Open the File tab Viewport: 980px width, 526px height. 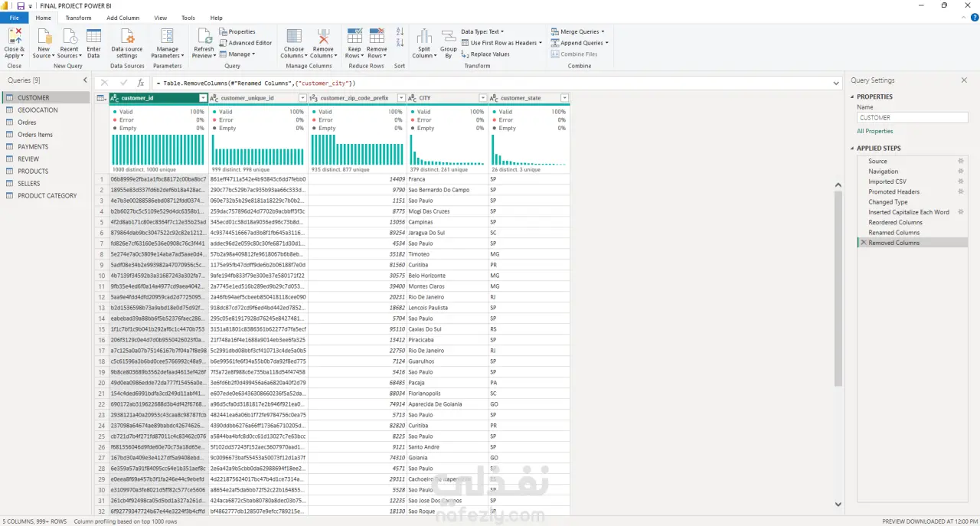pyautogui.click(x=14, y=18)
